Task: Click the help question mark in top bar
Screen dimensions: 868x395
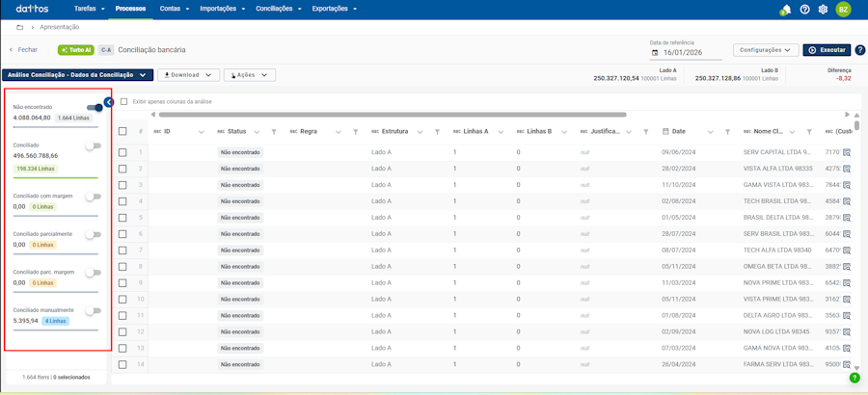Action: [x=805, y=10]
